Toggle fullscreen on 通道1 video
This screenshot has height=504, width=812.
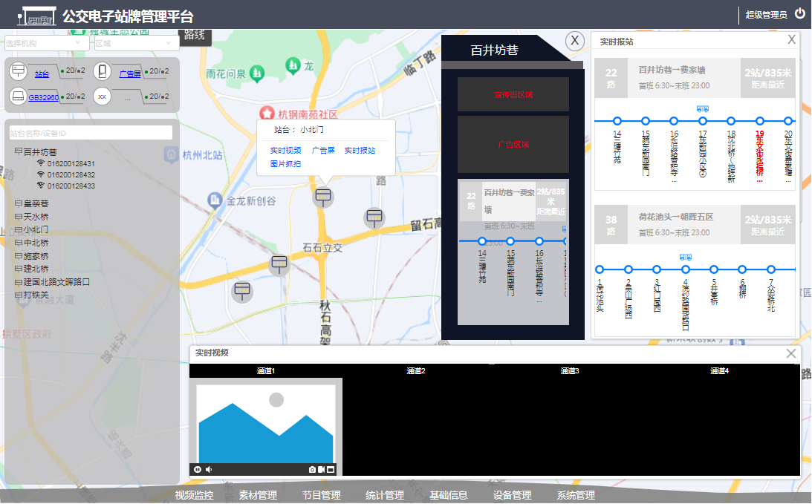click(331, 469)
